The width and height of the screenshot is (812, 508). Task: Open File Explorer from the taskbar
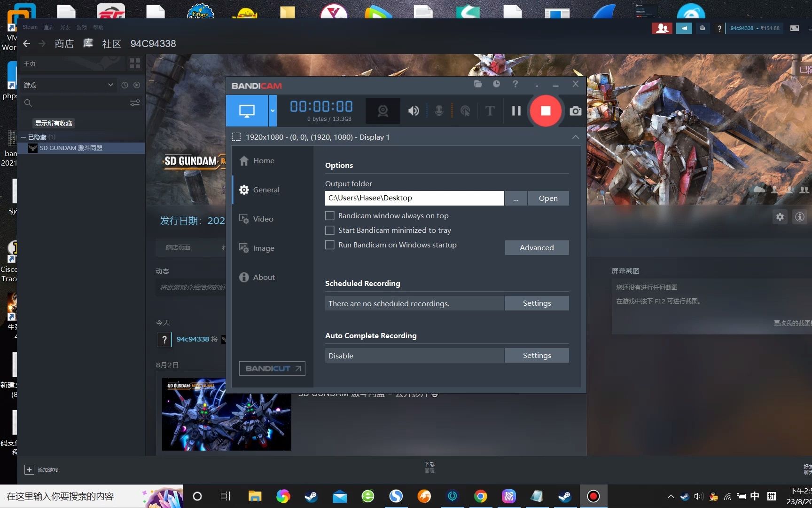click(x=255, y=496)
